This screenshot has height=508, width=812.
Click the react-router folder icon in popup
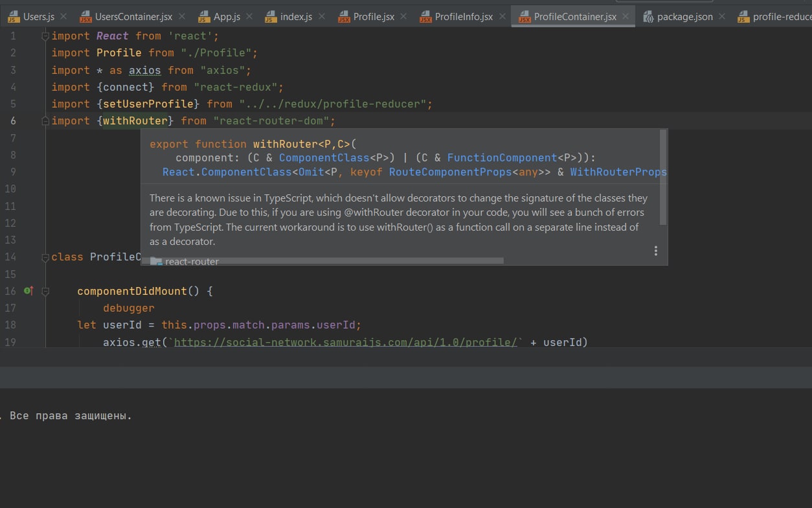(x=156, y=262)
